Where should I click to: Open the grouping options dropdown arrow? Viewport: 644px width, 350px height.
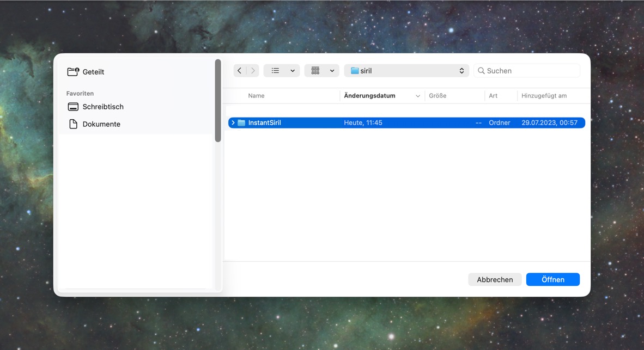pos(332,71)
